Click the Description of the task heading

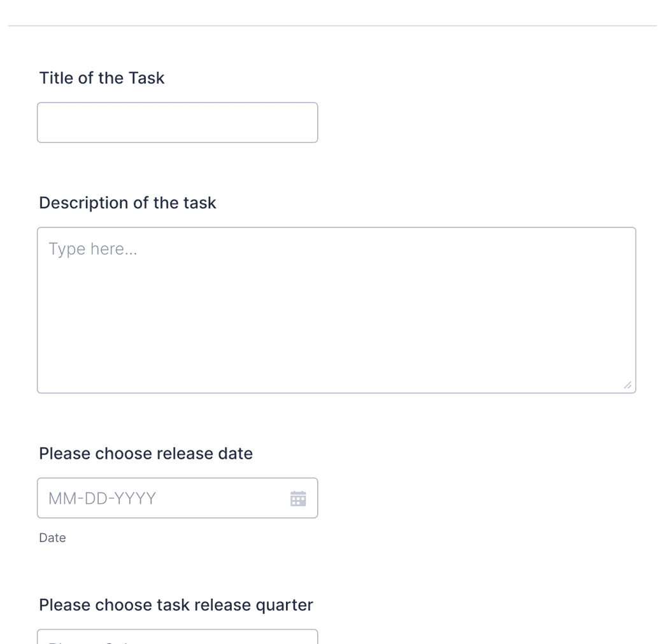(x=127, y=203)
